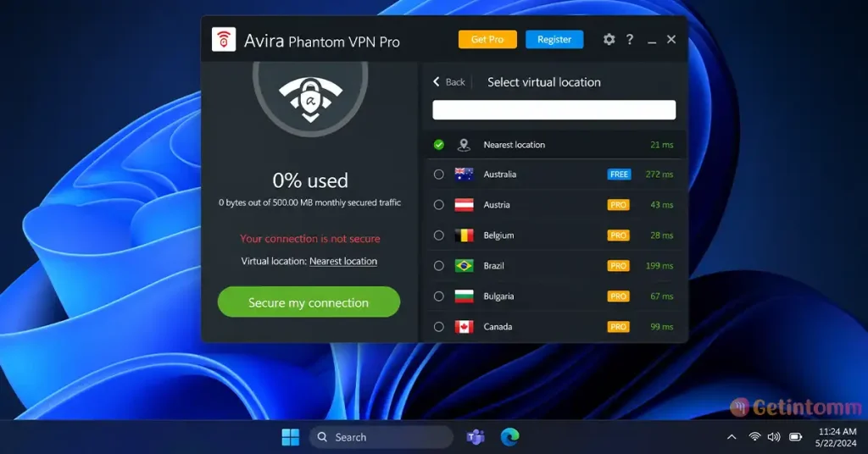Open Wi-Fi network tray icon
The height and width of the screenshot is (454, 868).
pos(754,437)
